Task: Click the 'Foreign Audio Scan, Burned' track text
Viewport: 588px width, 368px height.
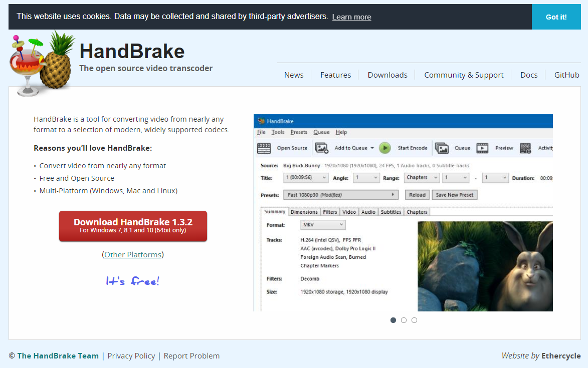Action: click(333, 257)
